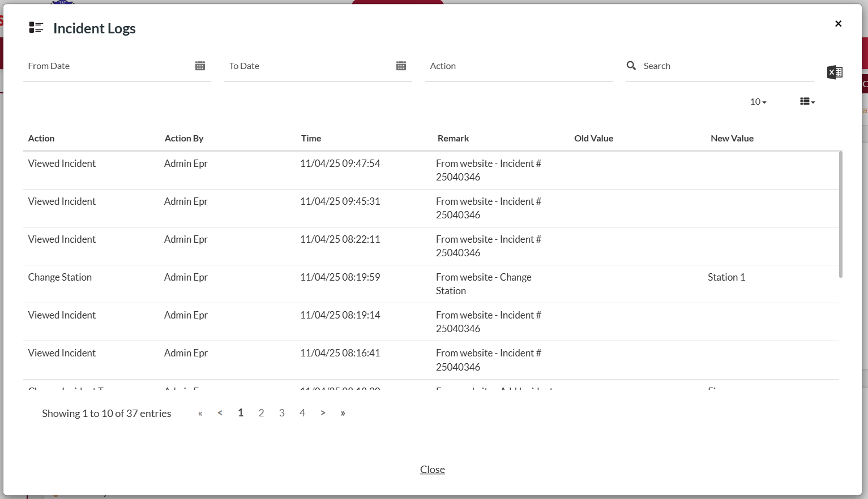
Task: Click in the Search input field
Action: [x=725, y=66]
